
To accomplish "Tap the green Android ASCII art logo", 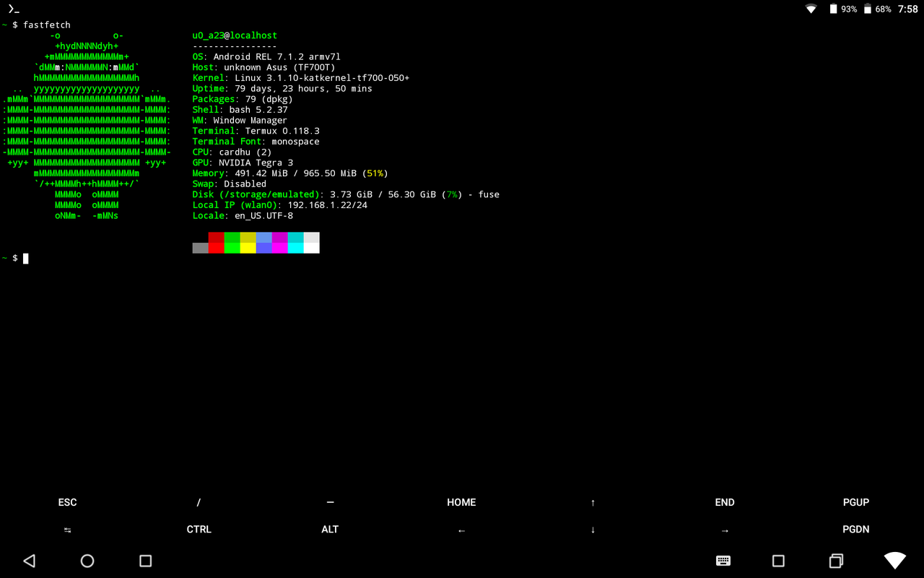I will click(x=87, y=126).
